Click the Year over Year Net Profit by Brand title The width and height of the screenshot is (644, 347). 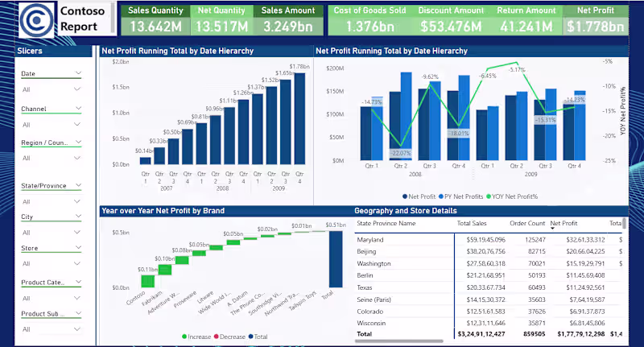(x=163, y=211)
